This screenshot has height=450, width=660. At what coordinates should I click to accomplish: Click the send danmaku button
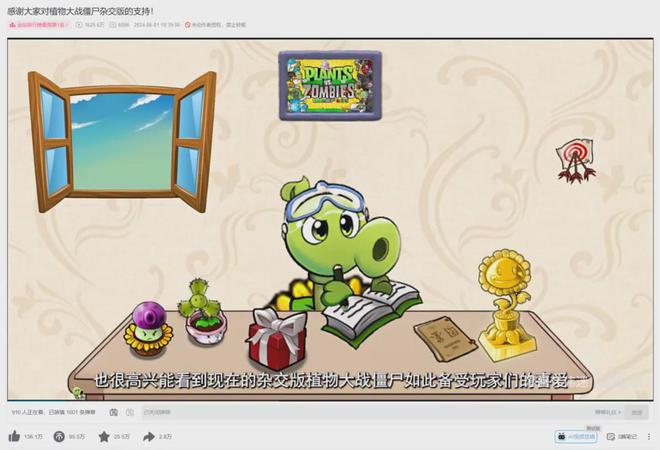click(636, 413)
